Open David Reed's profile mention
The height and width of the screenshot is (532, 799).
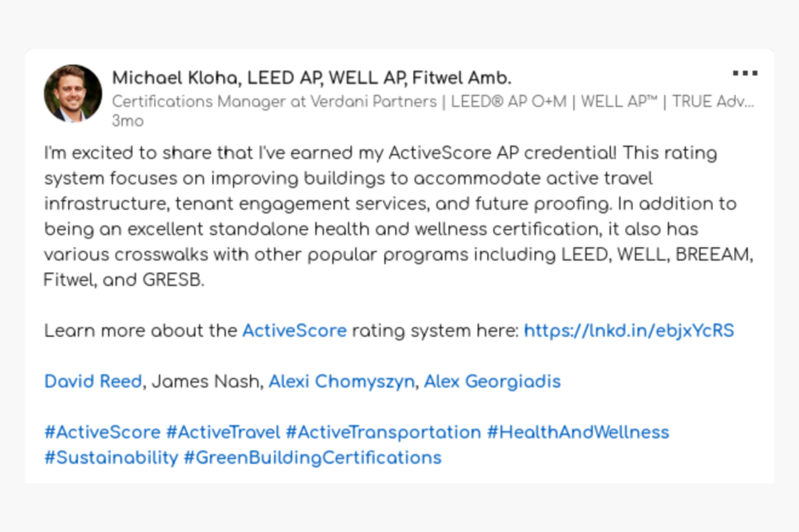click(x=93, y=381)
